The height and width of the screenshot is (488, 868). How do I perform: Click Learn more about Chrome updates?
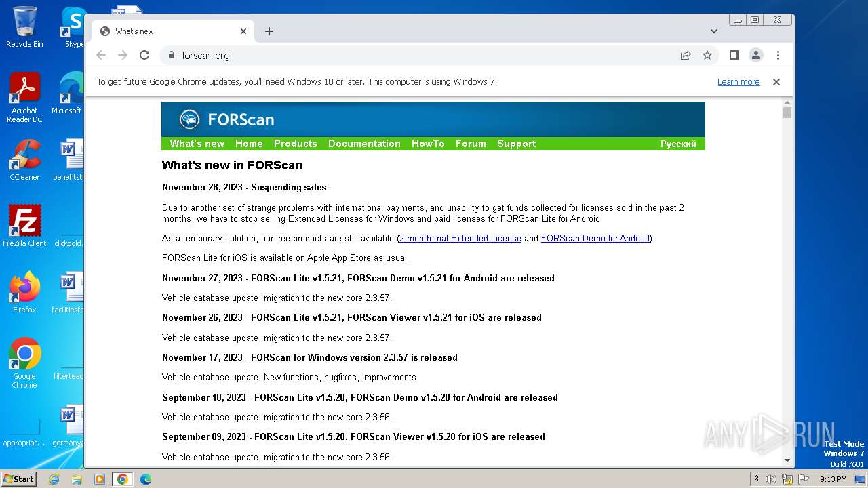click(738, 82)
